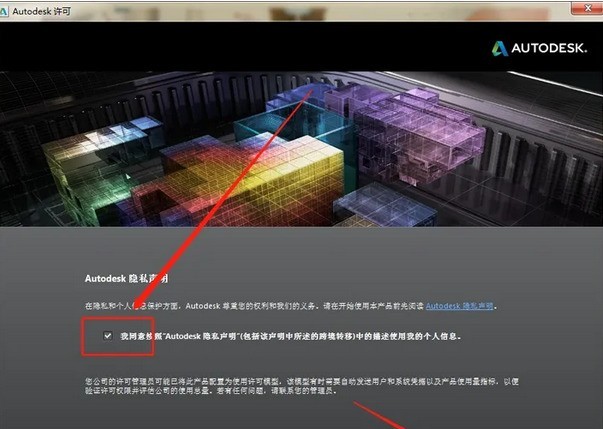
Task: Click the empty title bar area
Action: coord(300,9)
